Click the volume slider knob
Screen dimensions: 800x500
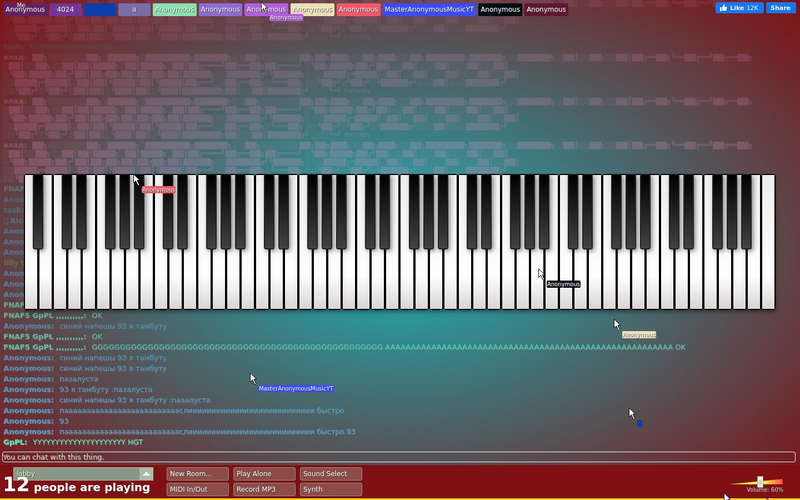(x=760, y=482)
